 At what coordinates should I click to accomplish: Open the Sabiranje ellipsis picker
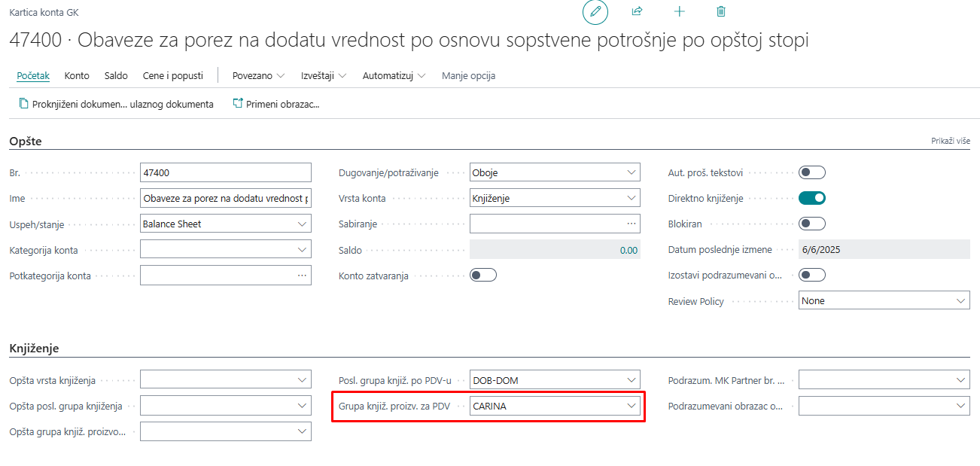pos(632,223)
